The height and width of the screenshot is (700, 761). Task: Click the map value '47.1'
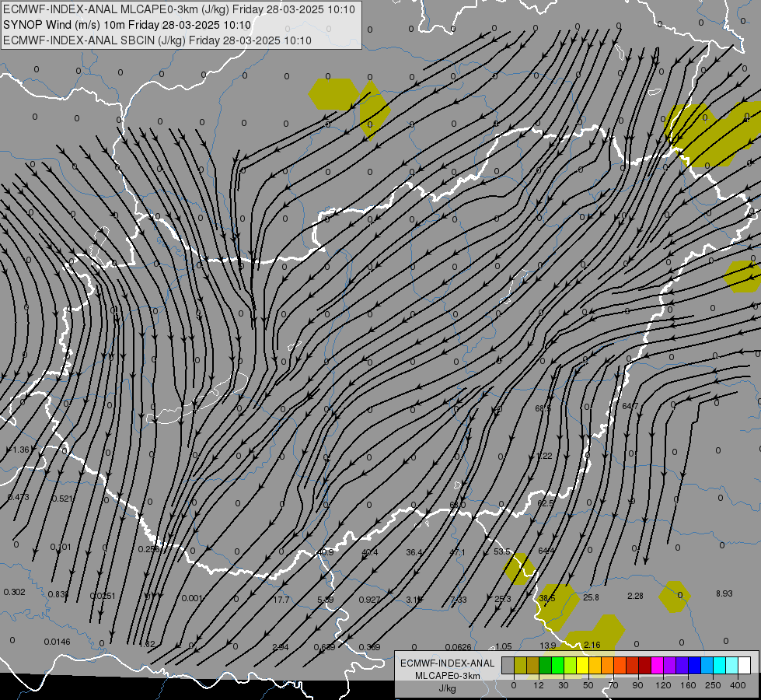tap(458, 552)
